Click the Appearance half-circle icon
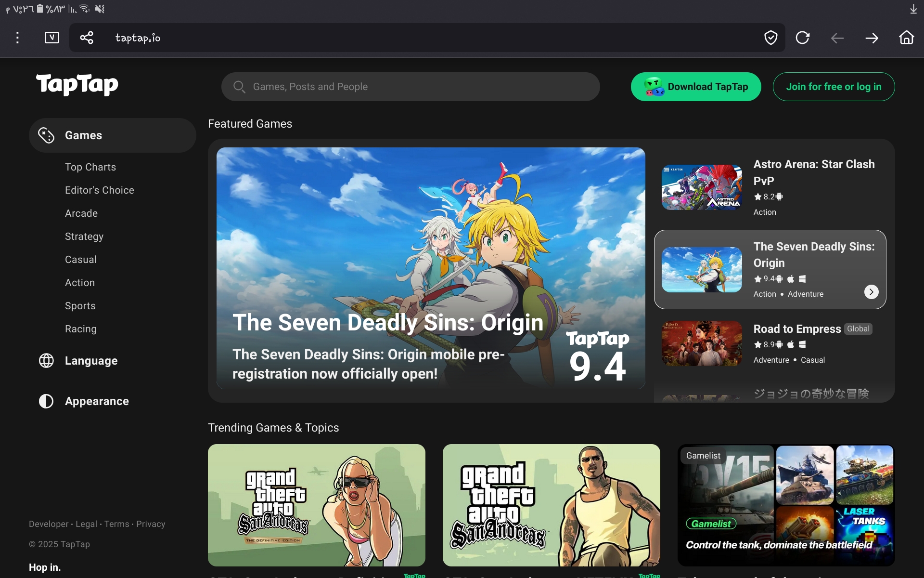Image resolution: width=924 pixels, height=578 pixels. [46, 401]
